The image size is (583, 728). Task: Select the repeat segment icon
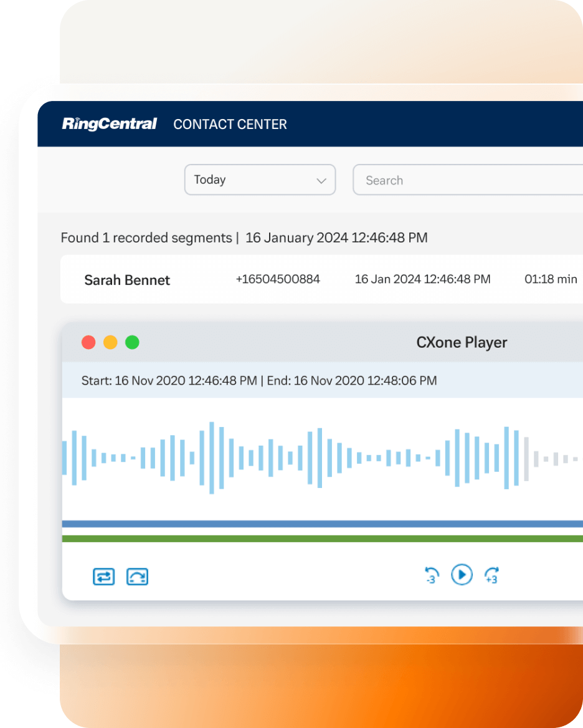tap(137, 577)
